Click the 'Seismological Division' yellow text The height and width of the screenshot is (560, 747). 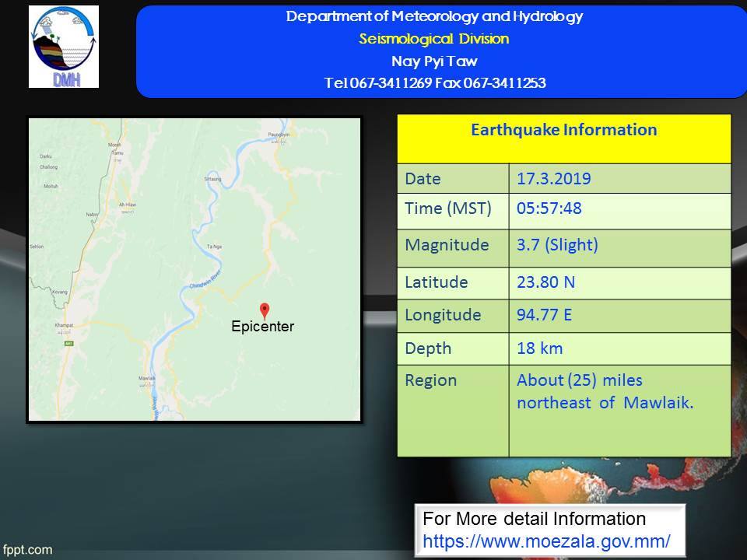coord(434,39)
